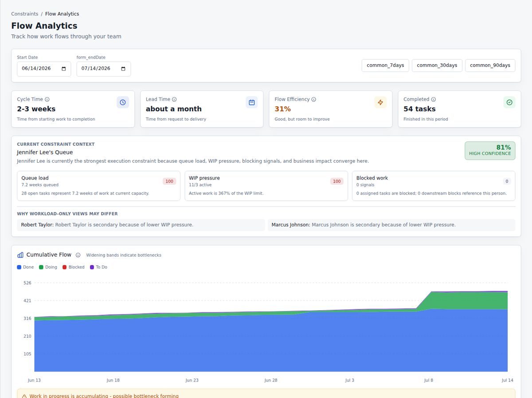Click the Blocked work score badge 0
Screen dimensions: 532x398
(507, 181)
